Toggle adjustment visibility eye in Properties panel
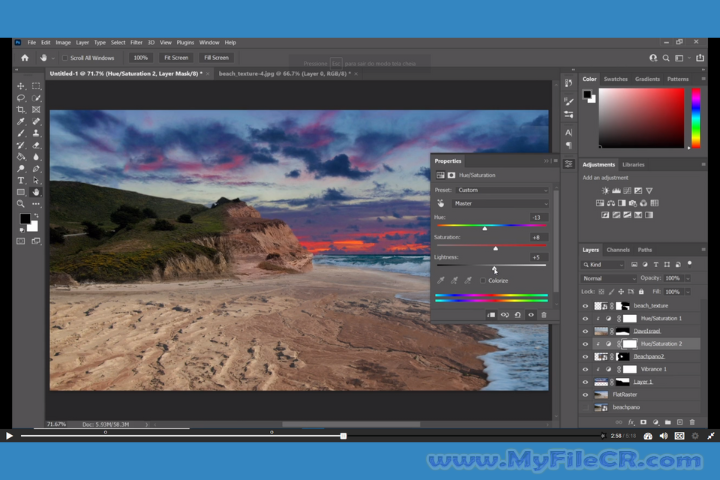720x480 pixels. pos(531,315)
